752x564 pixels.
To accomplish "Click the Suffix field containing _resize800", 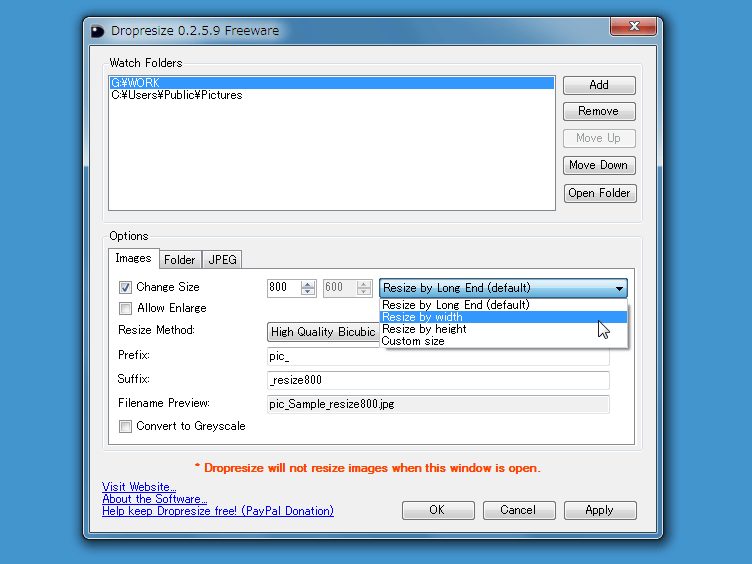I will click(438, 380).
